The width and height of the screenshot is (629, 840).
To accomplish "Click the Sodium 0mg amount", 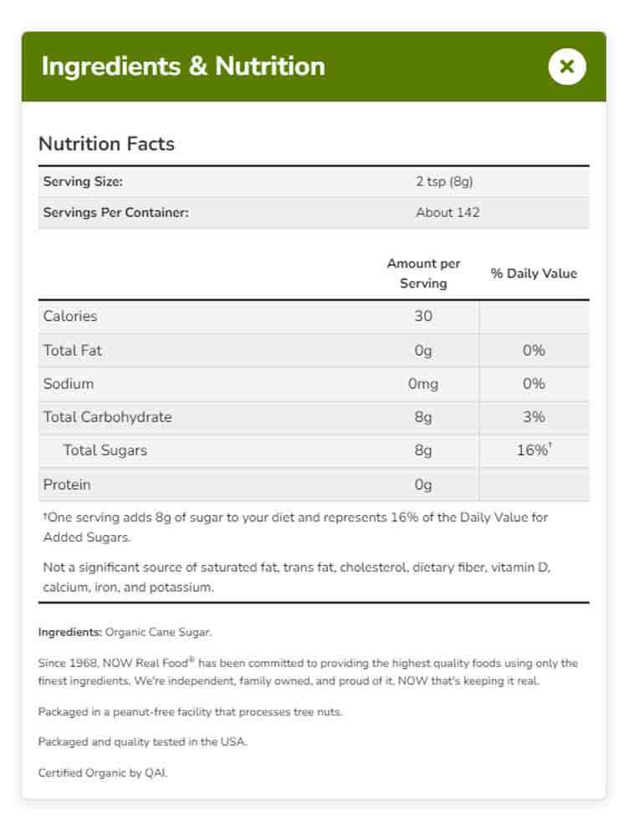I will click(x=423, y=384).
